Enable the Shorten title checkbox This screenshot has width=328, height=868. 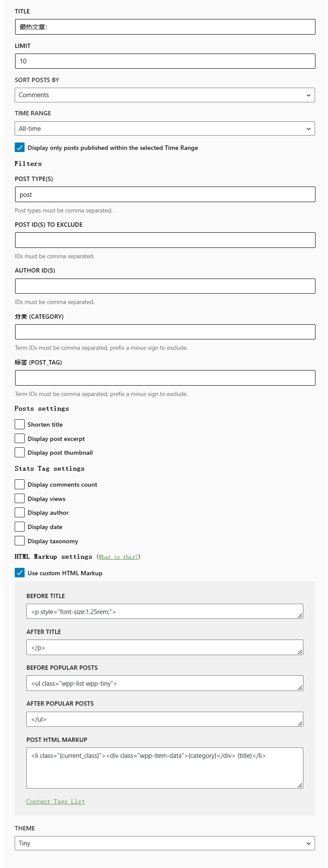[x=20, y=424]
